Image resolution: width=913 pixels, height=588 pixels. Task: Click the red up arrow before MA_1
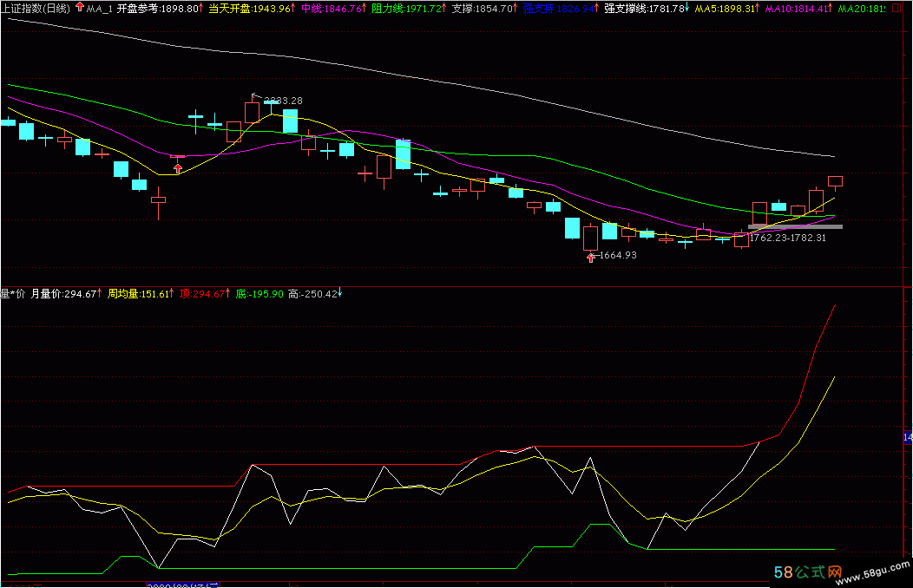80,7
